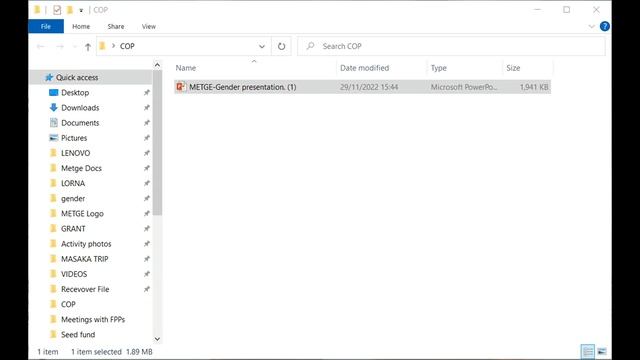Click the 1,941 KB size cell
640x360 pixels.
click(534, 87)
